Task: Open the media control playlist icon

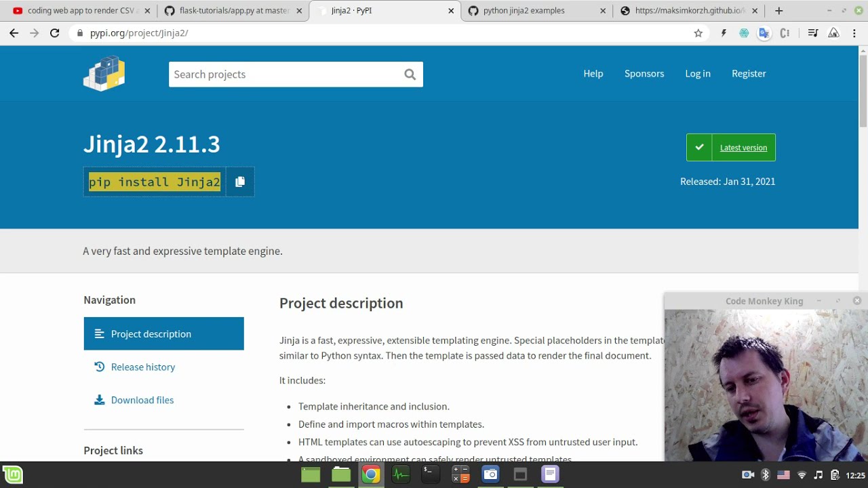Action: pos(813,33)
